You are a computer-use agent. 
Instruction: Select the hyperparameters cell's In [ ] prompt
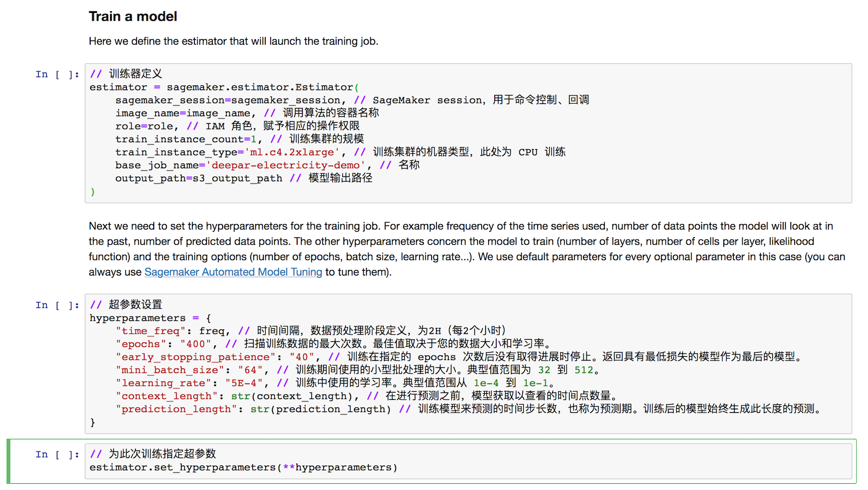tap(57, 305)
